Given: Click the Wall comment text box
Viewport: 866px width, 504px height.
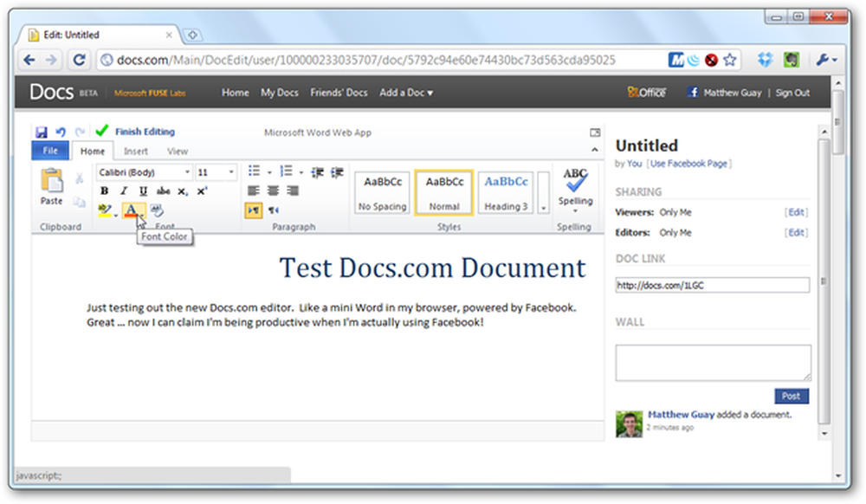Looking at the screenshot, I should 713,363.
